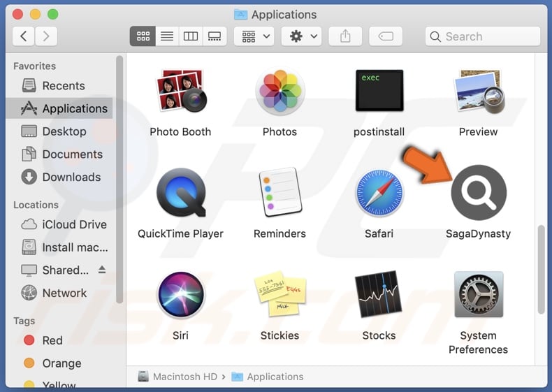This screenshot has width=552, height=392.
Task: Click the file list vertical scrollbar
Action: [541, 270]
